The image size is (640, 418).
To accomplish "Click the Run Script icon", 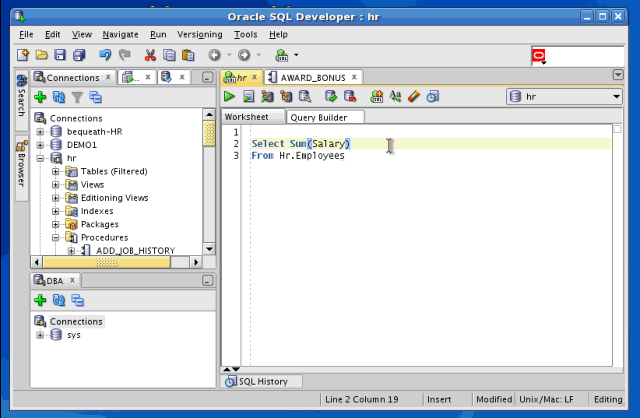I will [249, 97].
